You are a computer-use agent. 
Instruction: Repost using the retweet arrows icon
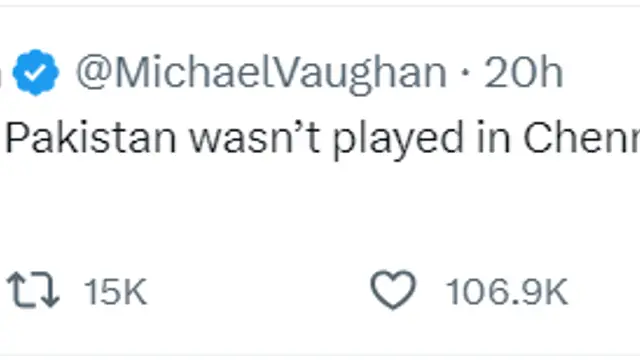point(33,291)
